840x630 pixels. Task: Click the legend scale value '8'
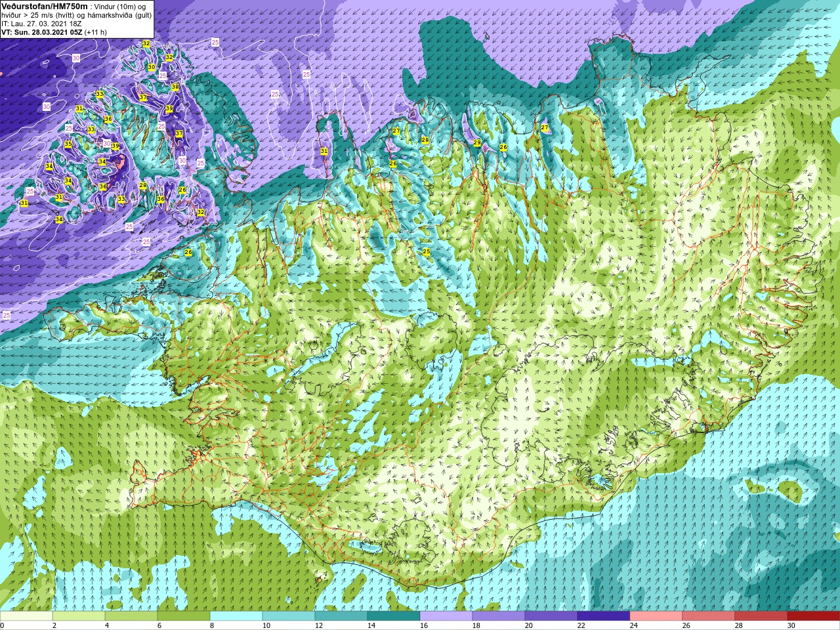tap(212, 625)
